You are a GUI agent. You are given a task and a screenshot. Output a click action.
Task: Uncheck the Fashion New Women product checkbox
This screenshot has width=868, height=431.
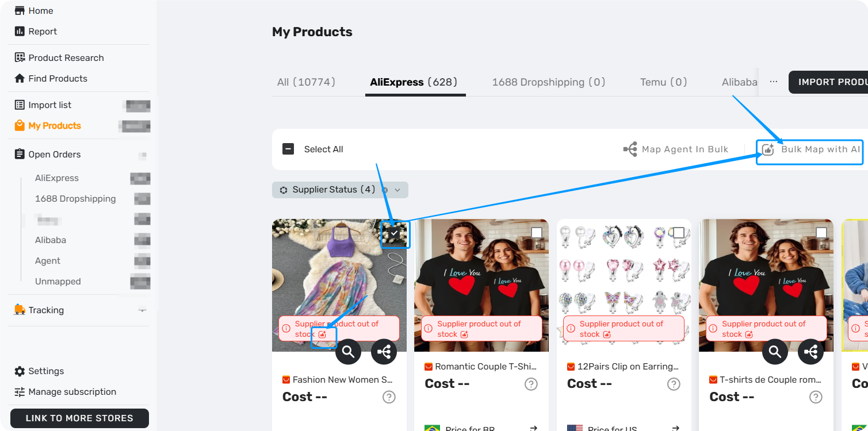point(394,233)
